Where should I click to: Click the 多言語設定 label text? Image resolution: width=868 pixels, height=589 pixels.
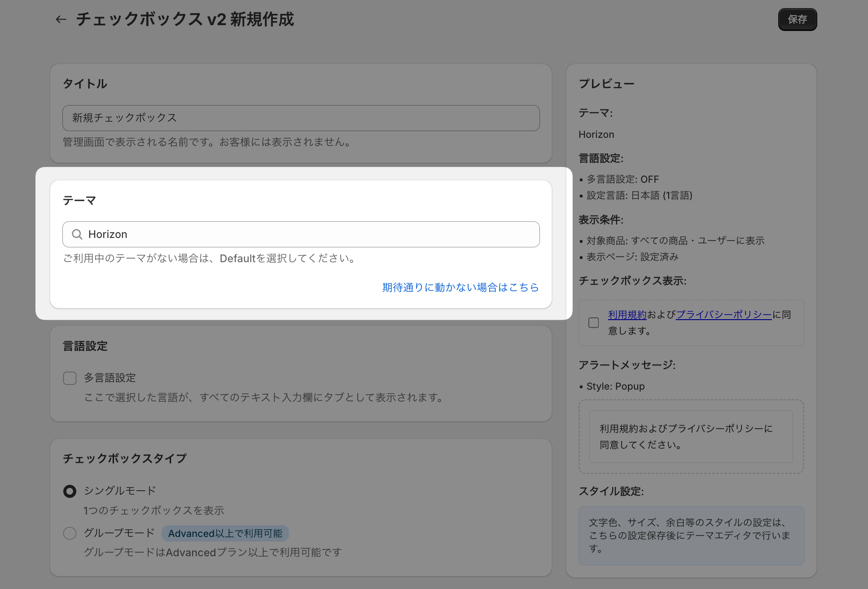pyautogui.click(x=110, y=378)
